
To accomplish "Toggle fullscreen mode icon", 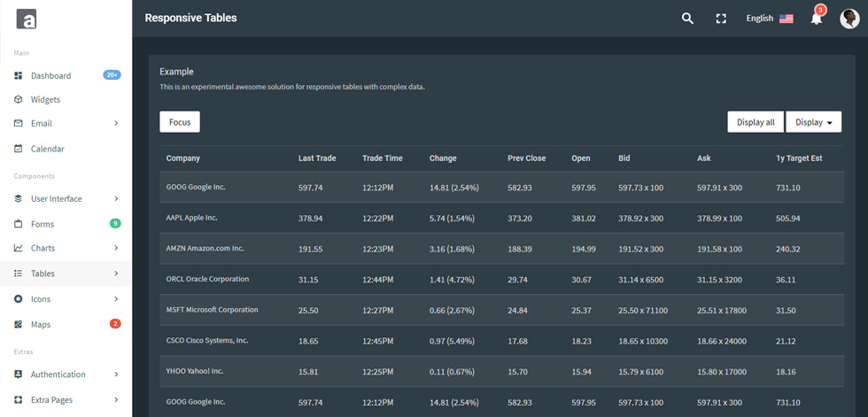I will point(721,19).
